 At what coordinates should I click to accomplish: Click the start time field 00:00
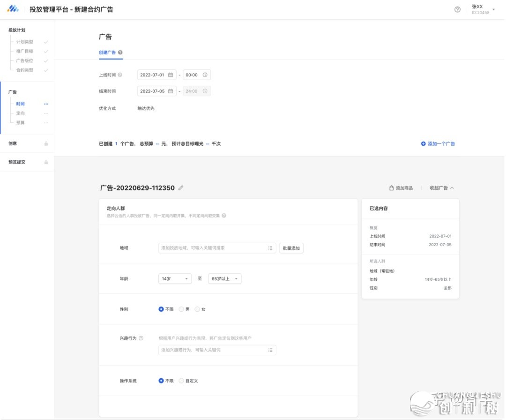tap(197, 75)
